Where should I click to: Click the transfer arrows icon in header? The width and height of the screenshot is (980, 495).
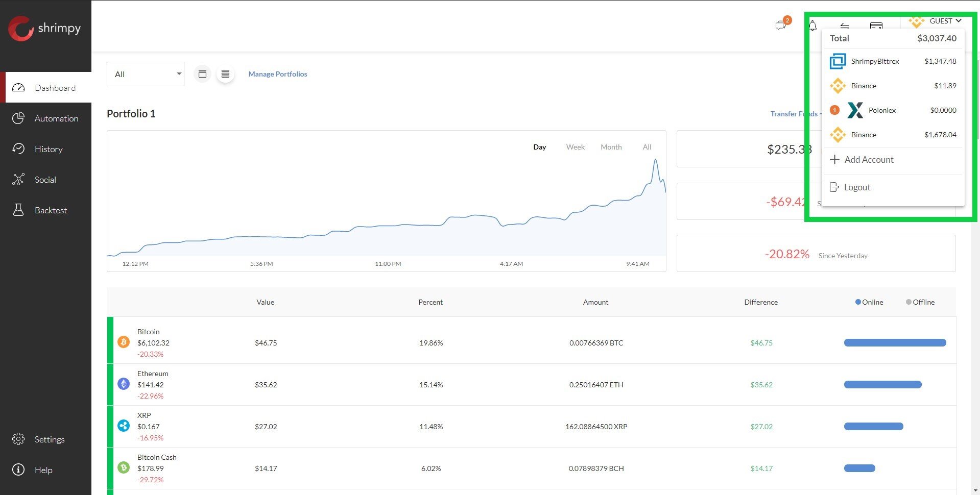click(x=845, y=26)
